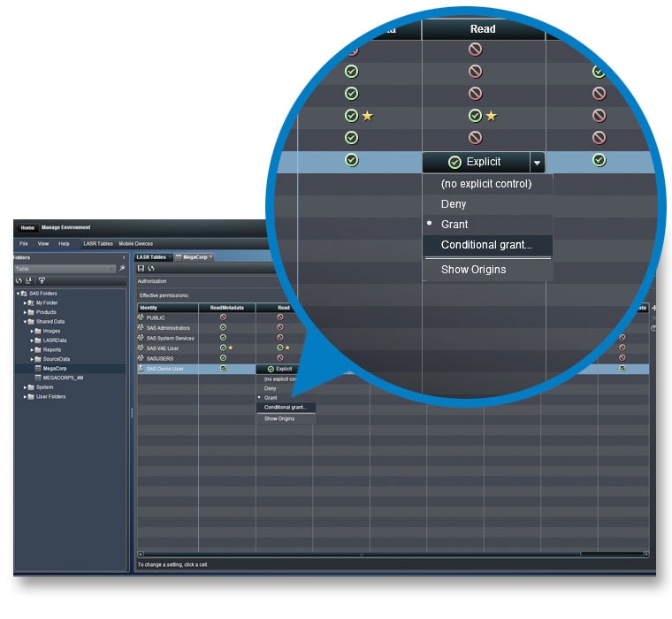Click the save icon in the MegaCorp toolbar
The height and width of the screenshot is (619, 672).
click(141, 268)
